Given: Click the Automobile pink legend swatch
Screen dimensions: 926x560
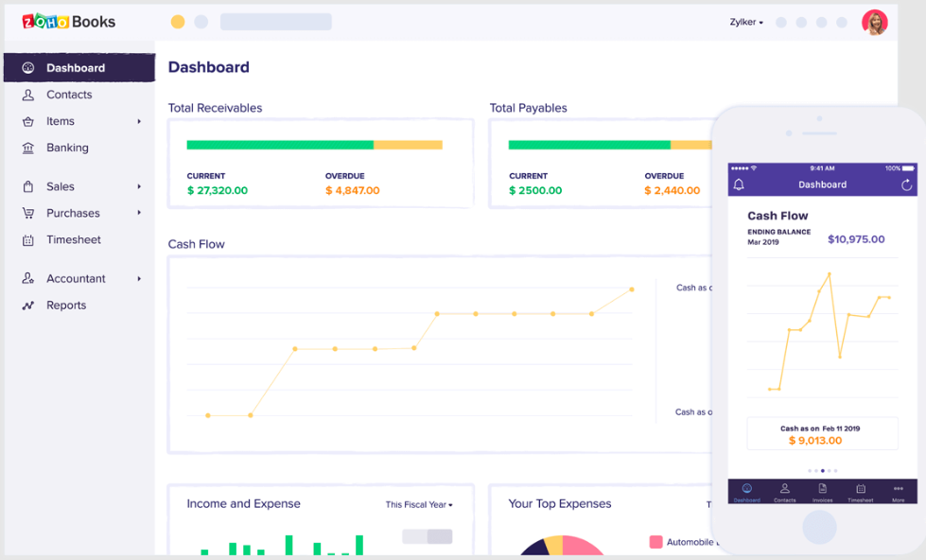Looking at the screenshot, I should (x=655, y=542).
